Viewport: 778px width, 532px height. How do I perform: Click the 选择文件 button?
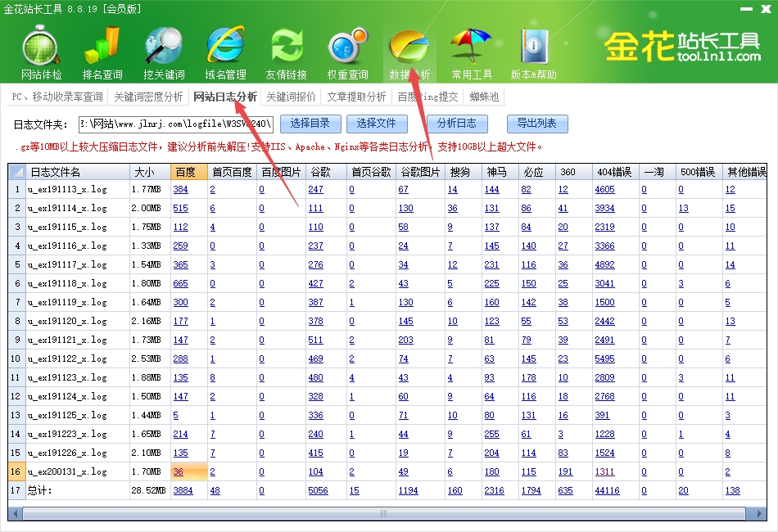376,124
